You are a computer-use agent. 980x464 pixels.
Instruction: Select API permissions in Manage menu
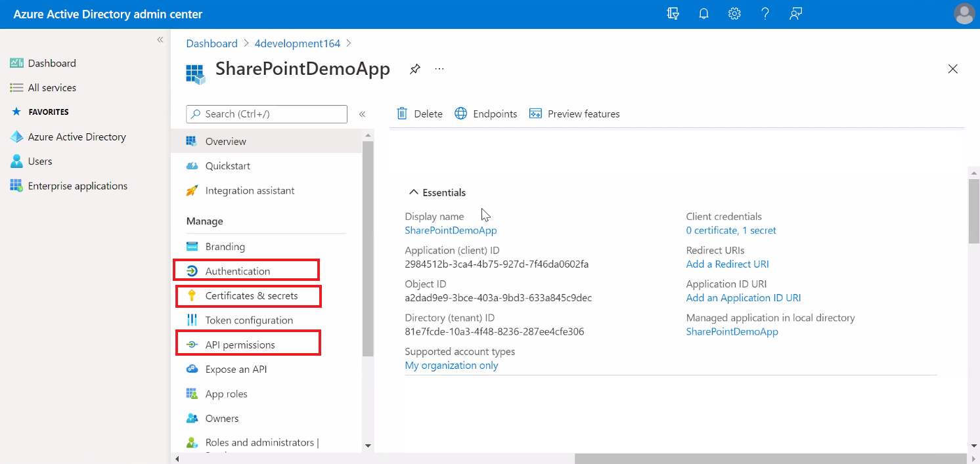[240, 345]
